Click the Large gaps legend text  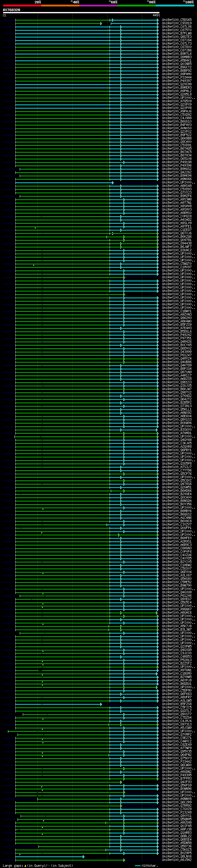point(13,866)
